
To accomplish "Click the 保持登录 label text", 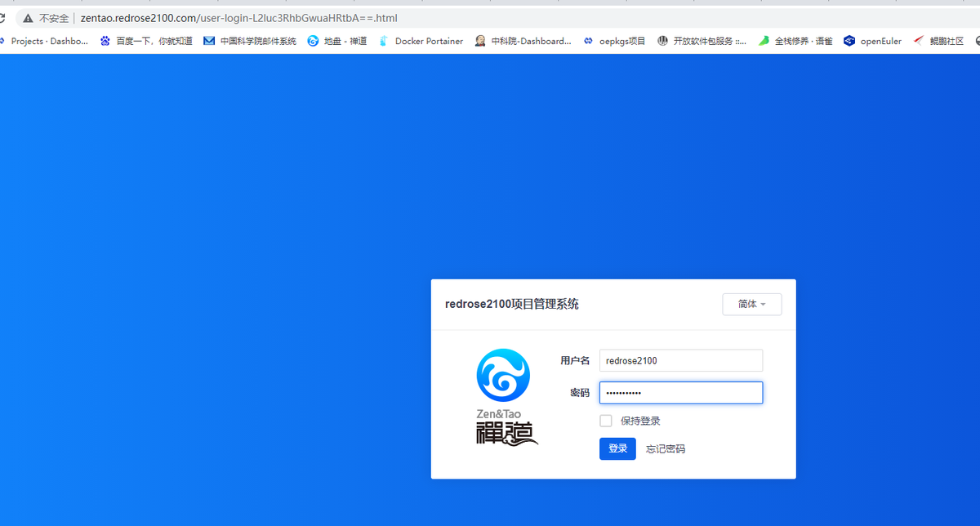I will pos(640,421).
